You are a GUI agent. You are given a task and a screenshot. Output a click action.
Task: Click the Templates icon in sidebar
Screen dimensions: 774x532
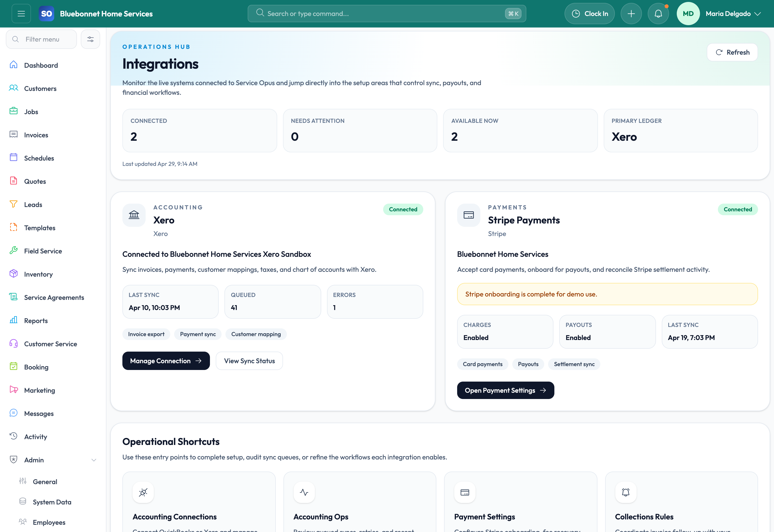point(14,227)
